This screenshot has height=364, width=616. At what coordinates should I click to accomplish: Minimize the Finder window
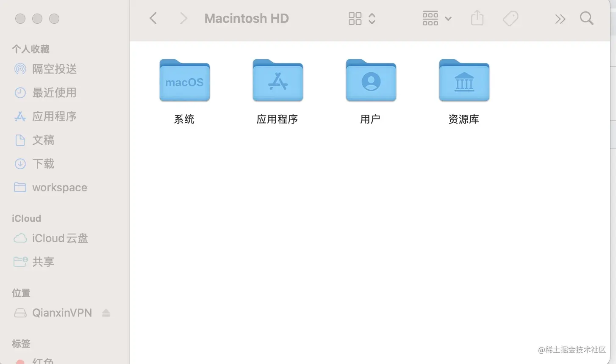[37, 19]
